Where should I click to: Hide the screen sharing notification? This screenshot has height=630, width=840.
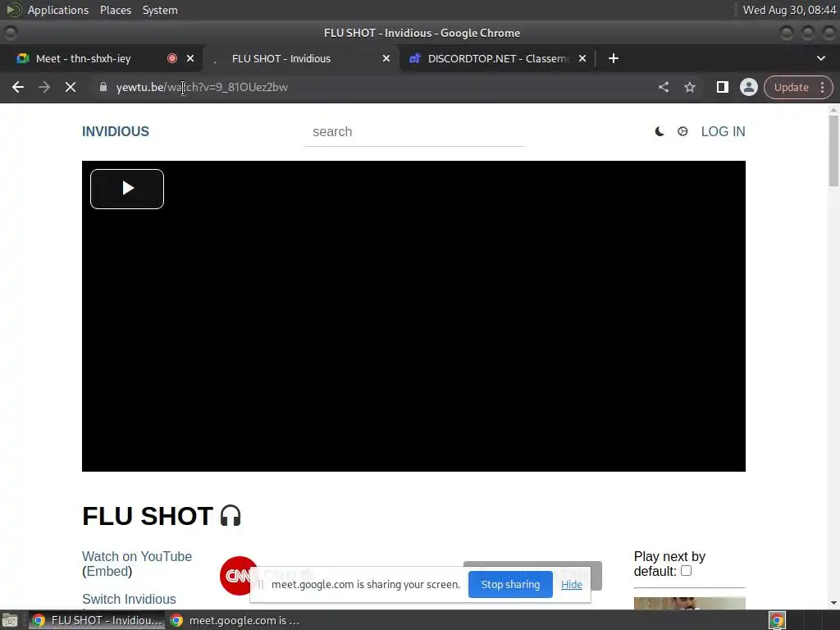point(571,584)
